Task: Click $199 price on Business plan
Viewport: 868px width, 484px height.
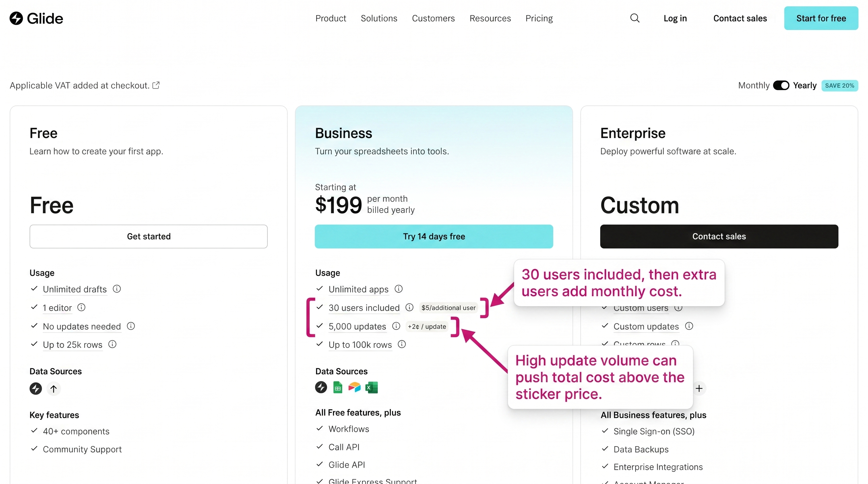Action: 338,205
